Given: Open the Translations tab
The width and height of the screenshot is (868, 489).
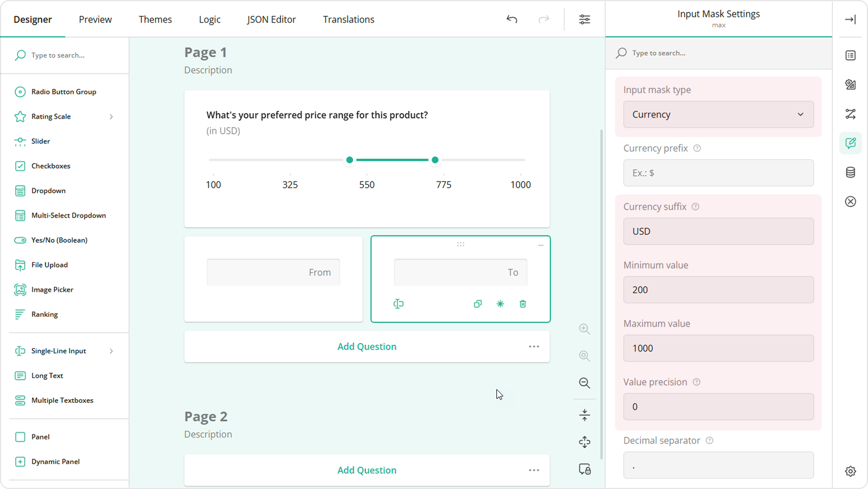Looking at the screenshot, I should pyautogui.click(x=349, y=19).
